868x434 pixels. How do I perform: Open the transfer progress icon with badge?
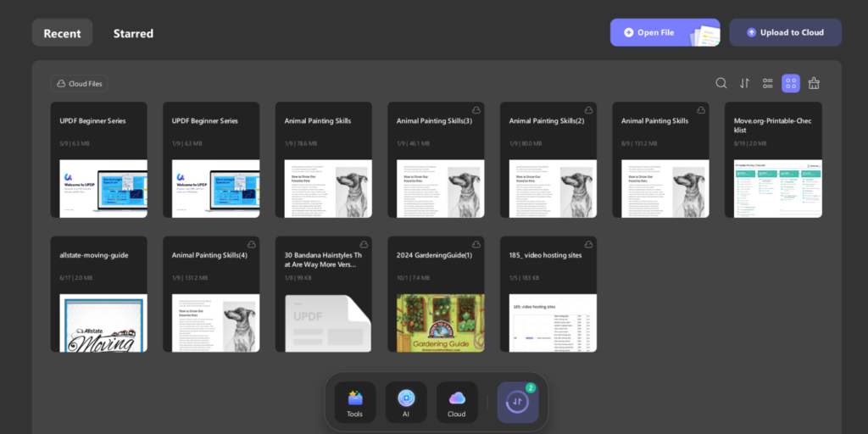517,402
